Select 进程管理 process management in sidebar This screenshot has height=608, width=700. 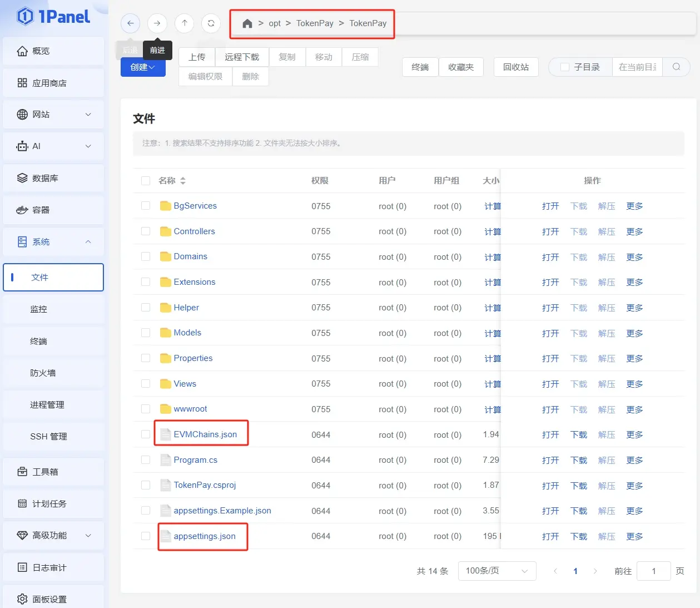coord(53,405)
